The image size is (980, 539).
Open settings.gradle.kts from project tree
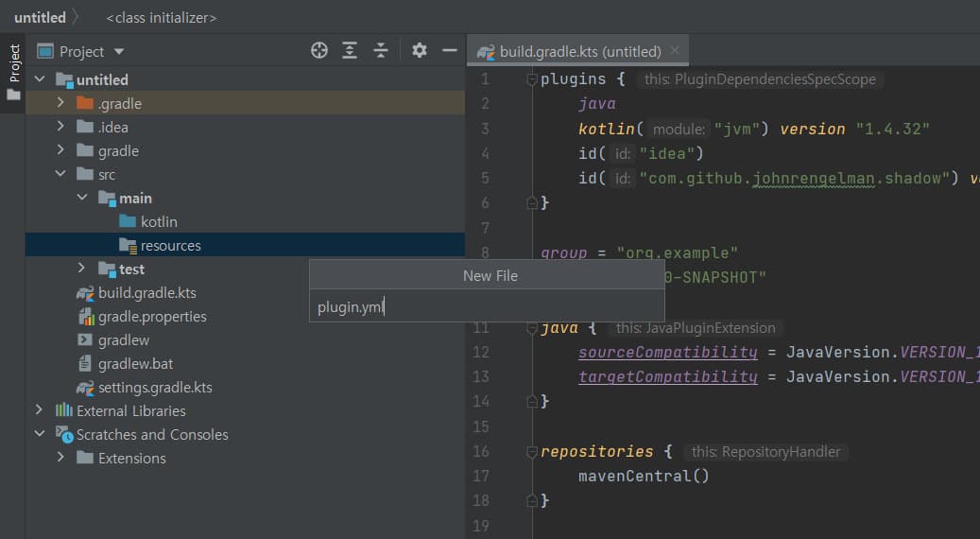point(154,387)
